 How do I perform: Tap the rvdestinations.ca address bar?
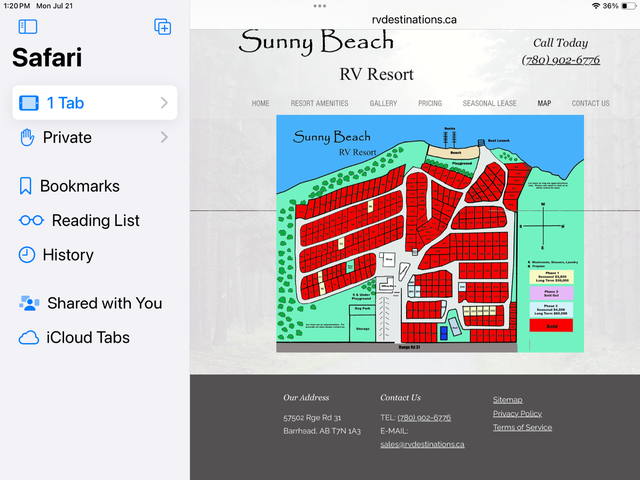click(414, 20)
